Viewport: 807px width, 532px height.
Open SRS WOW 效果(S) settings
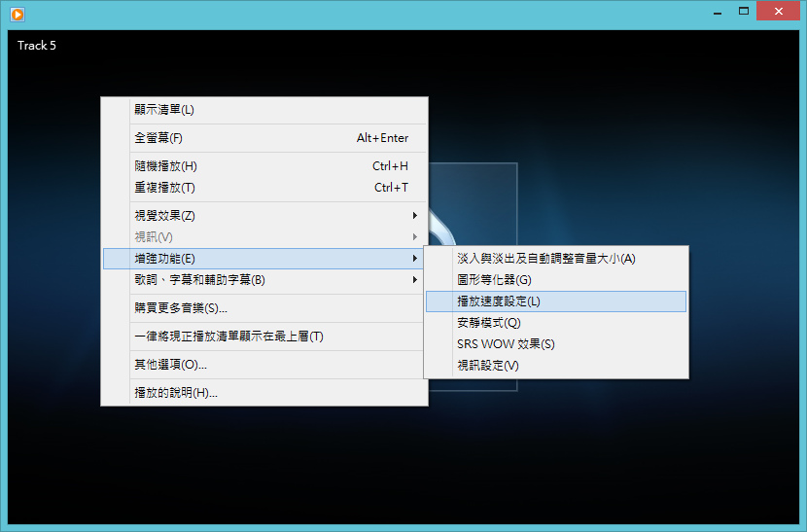click(x=556, y=344)
